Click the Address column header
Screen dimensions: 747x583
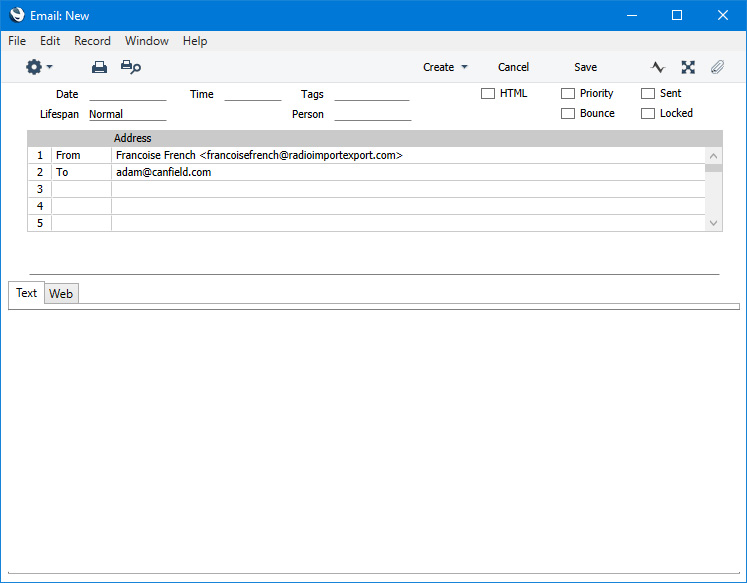point(132,138)
